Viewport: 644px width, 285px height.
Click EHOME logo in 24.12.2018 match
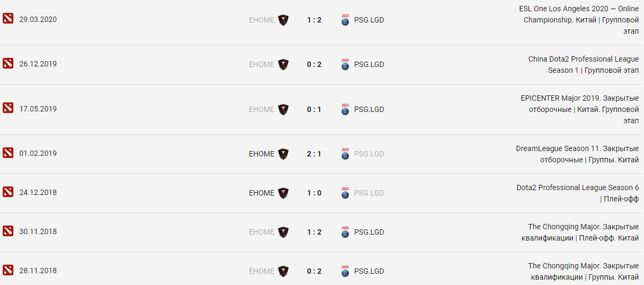point(283,193)
